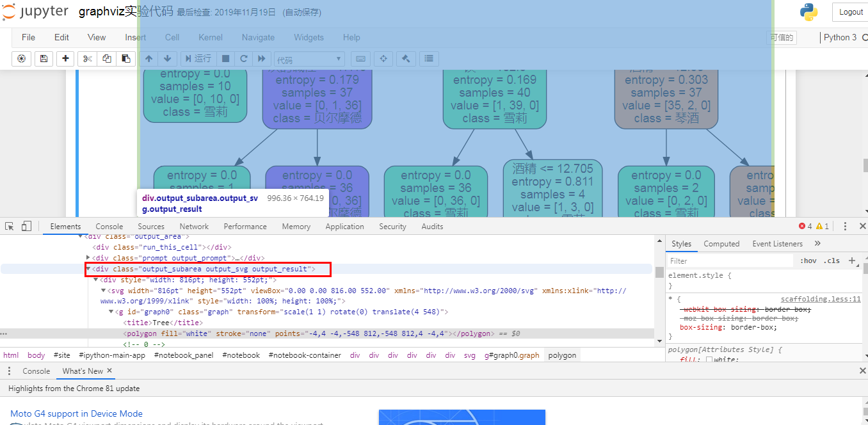
Task: Close the What's New drawer tab
Action: (109, 371)
